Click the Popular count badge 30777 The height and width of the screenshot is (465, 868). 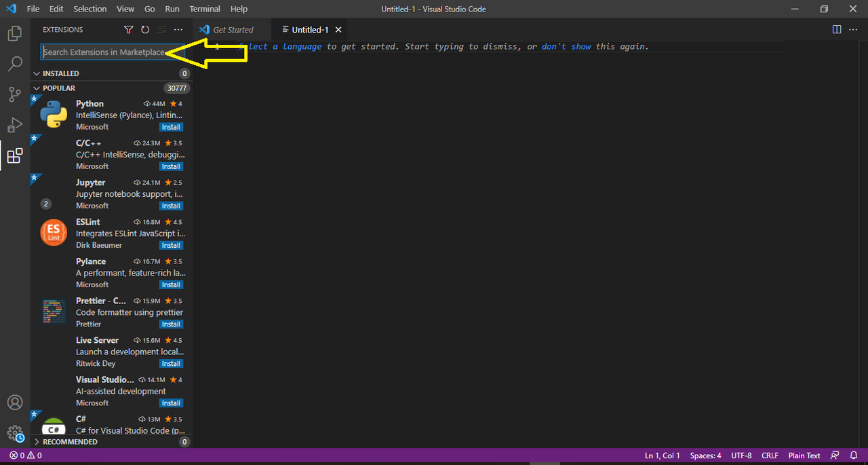tap(176, 88)
